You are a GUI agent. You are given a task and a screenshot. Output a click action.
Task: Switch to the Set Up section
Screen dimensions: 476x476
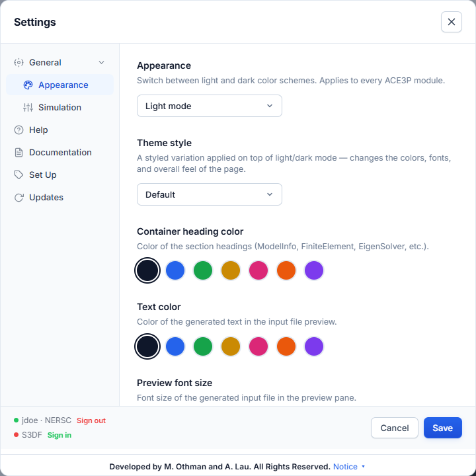coord(59,175)
